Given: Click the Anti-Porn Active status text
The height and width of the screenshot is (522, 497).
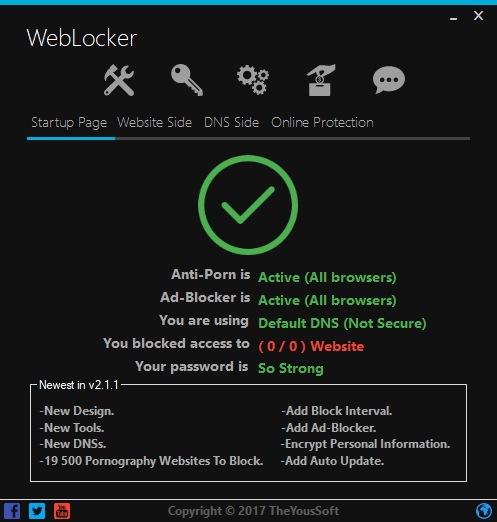Looking at the screenshot, I should (327, 277).
